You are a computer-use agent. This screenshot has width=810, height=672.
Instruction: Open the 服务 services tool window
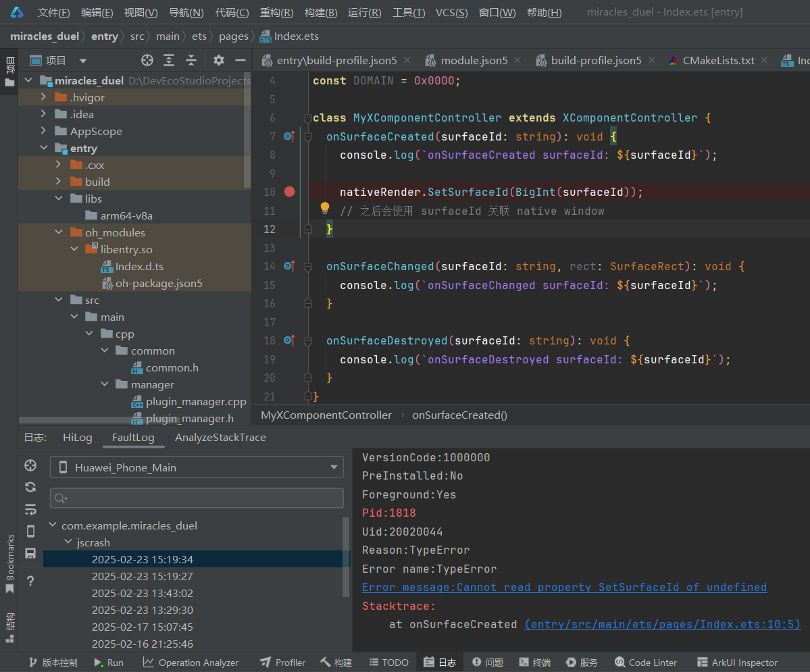click(582, 663)
